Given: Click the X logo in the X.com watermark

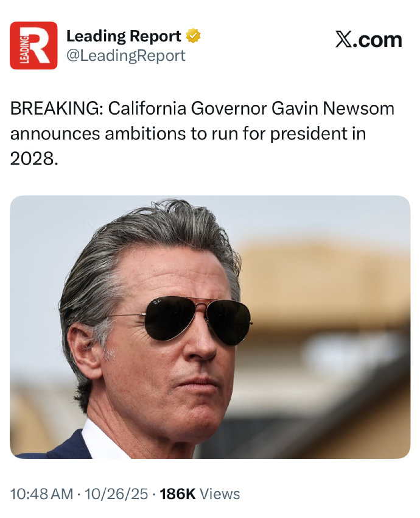Looking at the screenshot, I should (345, 40).
